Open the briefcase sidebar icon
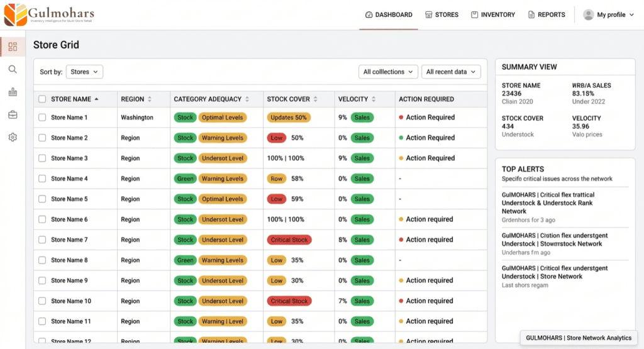 click(13, 114)
